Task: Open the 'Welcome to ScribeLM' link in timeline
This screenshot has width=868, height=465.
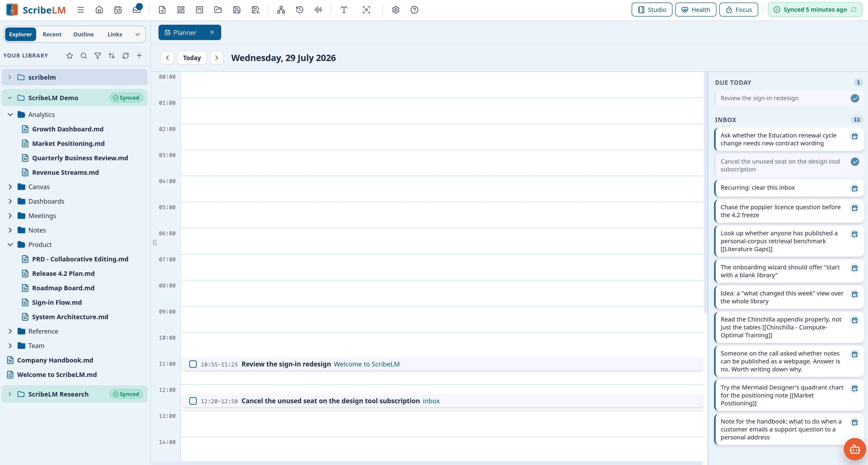Action: [367, 364]
